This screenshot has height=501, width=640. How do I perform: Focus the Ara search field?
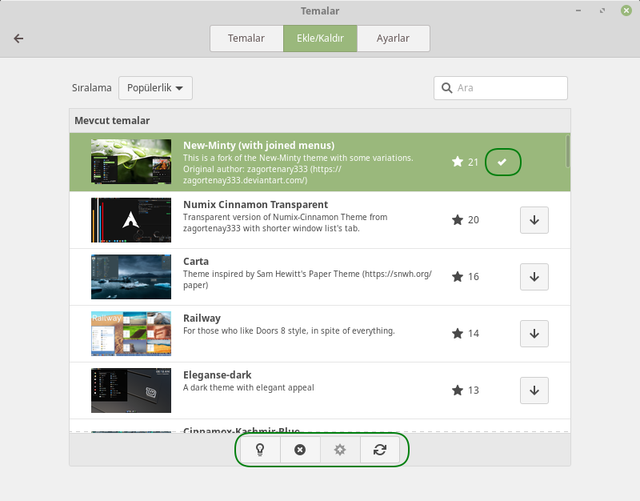click(500, 88)
